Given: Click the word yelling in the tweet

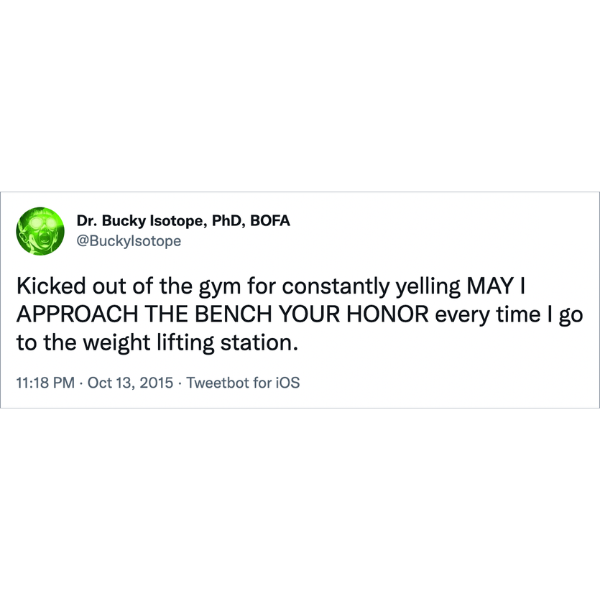Looking at the screenshot, I should [x=428, y=287].
